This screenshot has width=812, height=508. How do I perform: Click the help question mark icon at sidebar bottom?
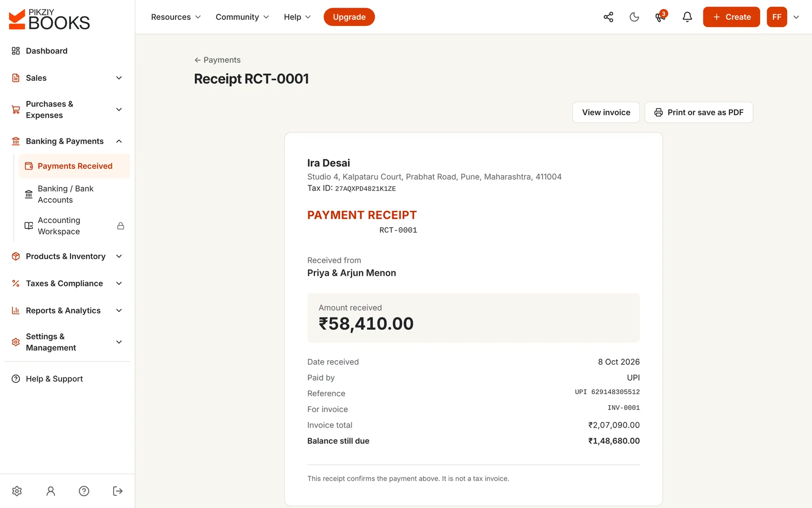[x=84, y=491]
